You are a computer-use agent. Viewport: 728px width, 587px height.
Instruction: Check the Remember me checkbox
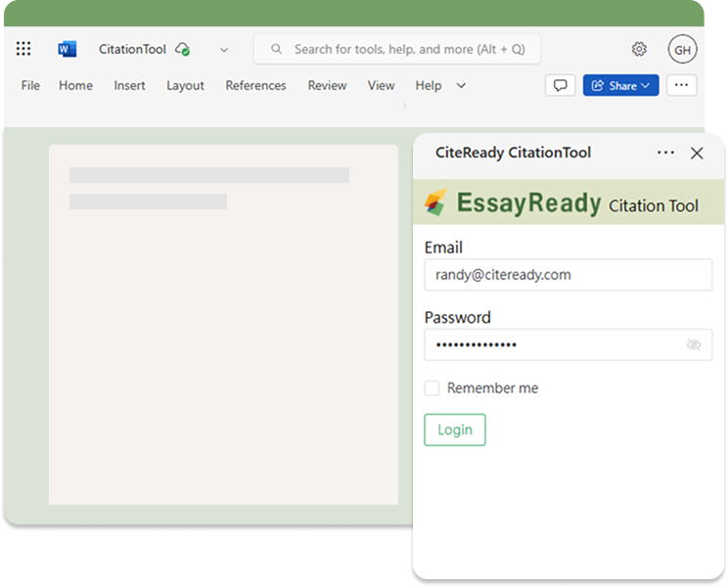(x=432, y=388)
